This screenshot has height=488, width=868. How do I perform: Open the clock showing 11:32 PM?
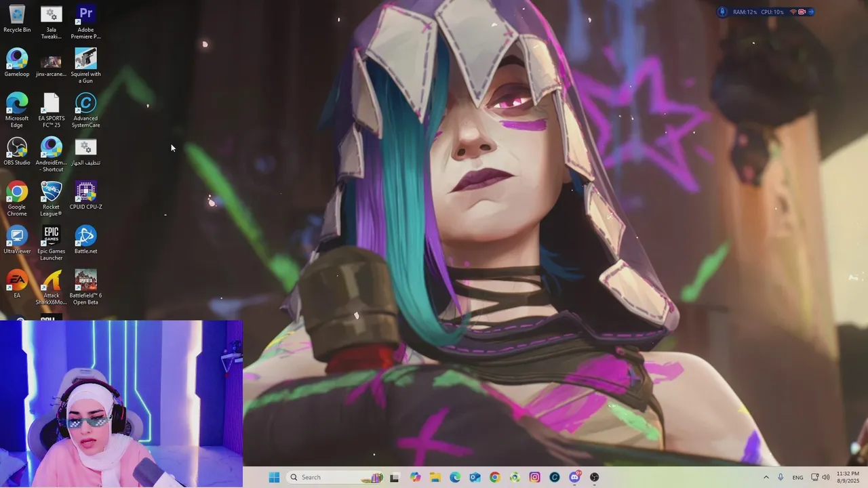pyautogui.click(x=848, y=477)
